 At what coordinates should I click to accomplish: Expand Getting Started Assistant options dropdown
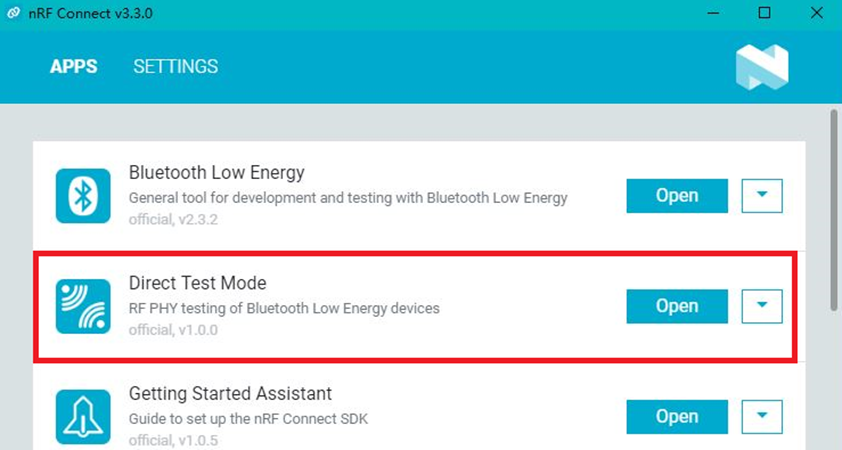click(762, 416)
